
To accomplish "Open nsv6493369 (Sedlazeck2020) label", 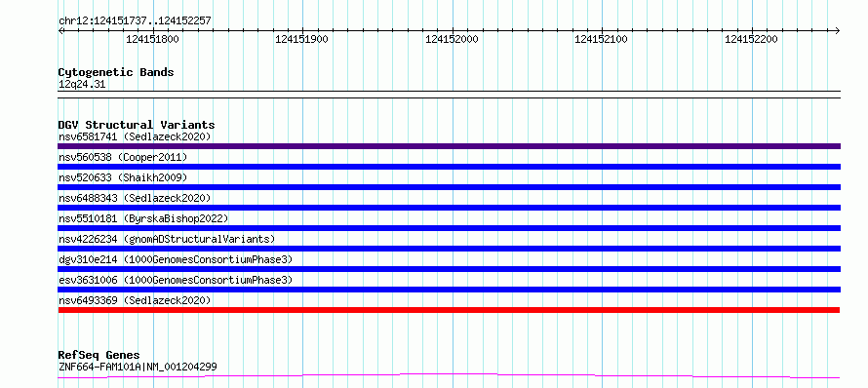I will click(x=135, y=300).
